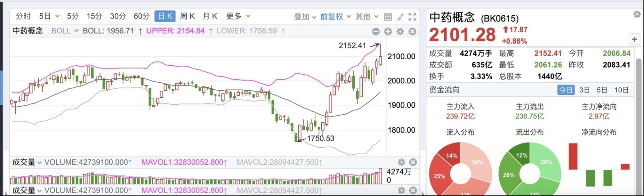Open BOLL indicator settings gear
Screen dimensions: 644x196
400,31
